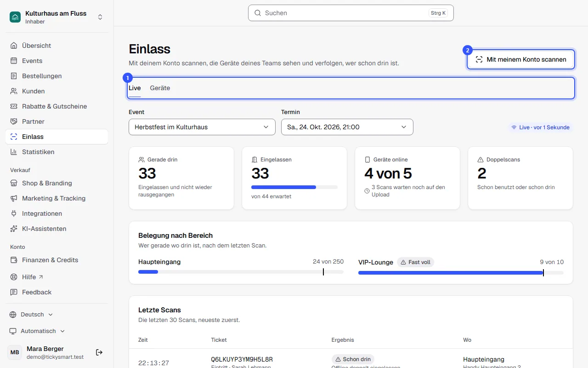The image size is (588, 368).
Task: Go to Statistiken in the sidebar
Action: (57, 152)
